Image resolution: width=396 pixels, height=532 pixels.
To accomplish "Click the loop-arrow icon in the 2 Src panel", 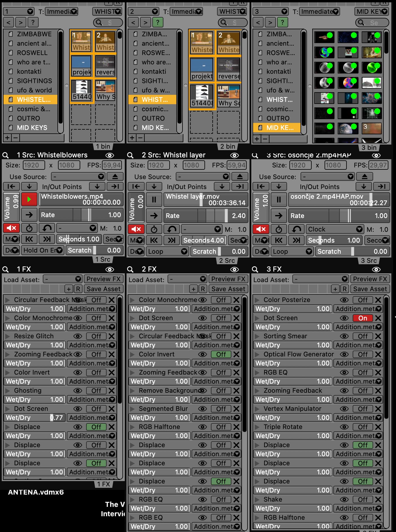I will (x=171, y=229).
